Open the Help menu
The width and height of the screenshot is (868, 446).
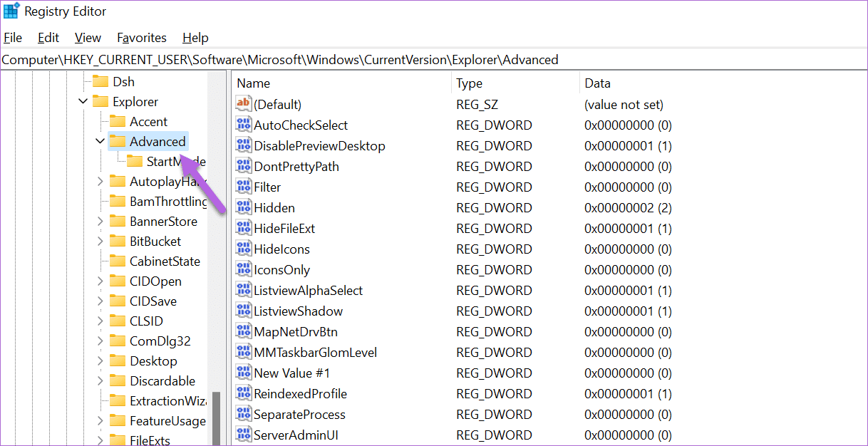[x=195, y=38]
